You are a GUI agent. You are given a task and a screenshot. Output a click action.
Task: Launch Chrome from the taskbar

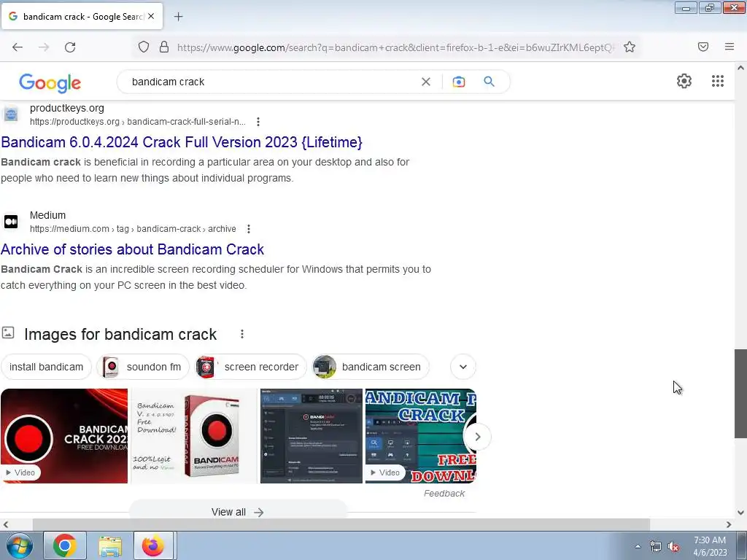coord(65,545)
